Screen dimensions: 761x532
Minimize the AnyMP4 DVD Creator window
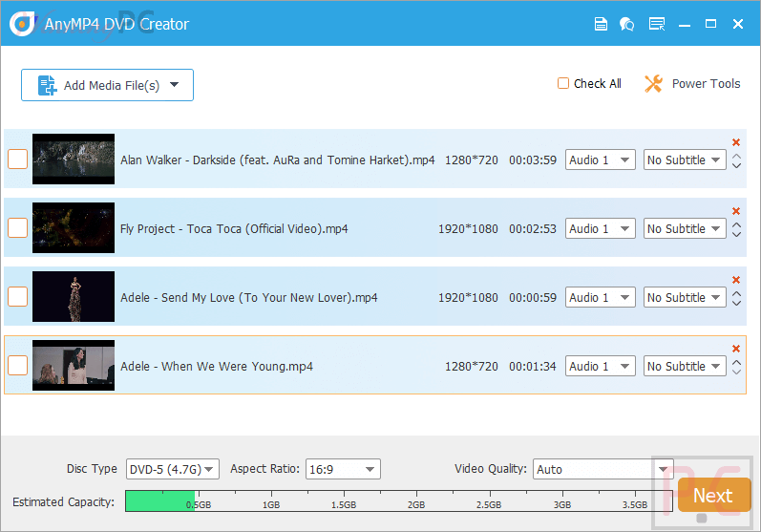point(685,24)
